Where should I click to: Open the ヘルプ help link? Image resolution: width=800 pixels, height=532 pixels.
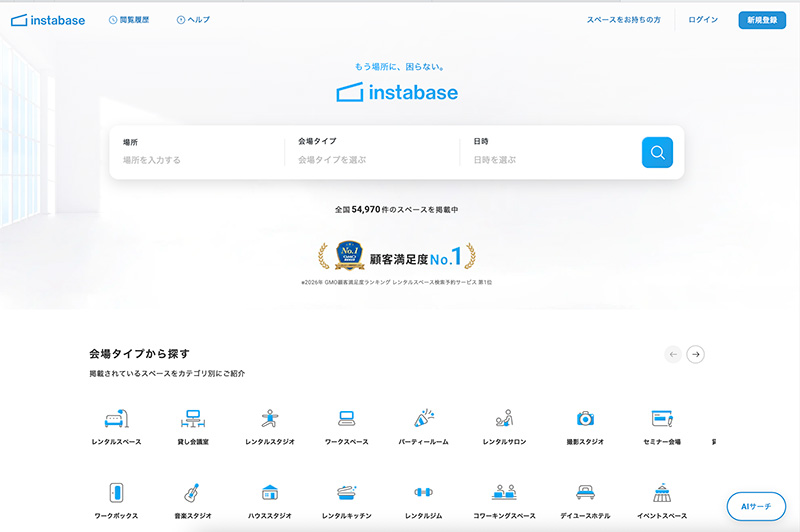193,20
